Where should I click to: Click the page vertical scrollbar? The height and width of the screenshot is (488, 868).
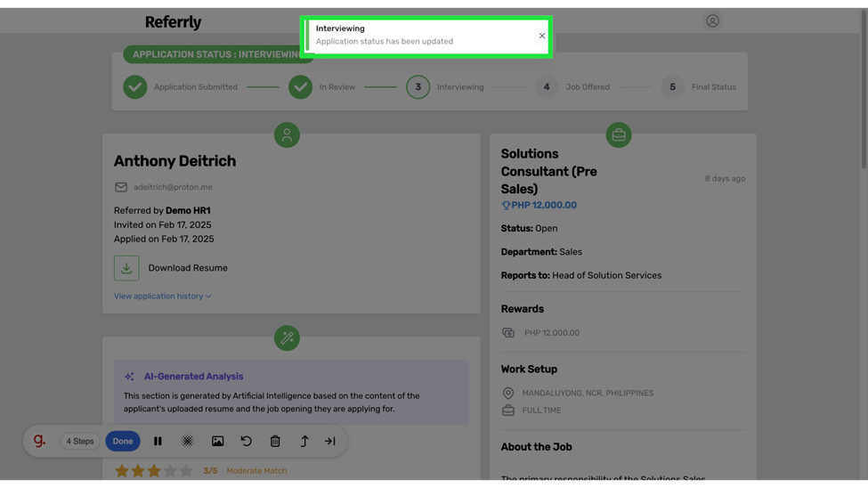click(863, 89)
